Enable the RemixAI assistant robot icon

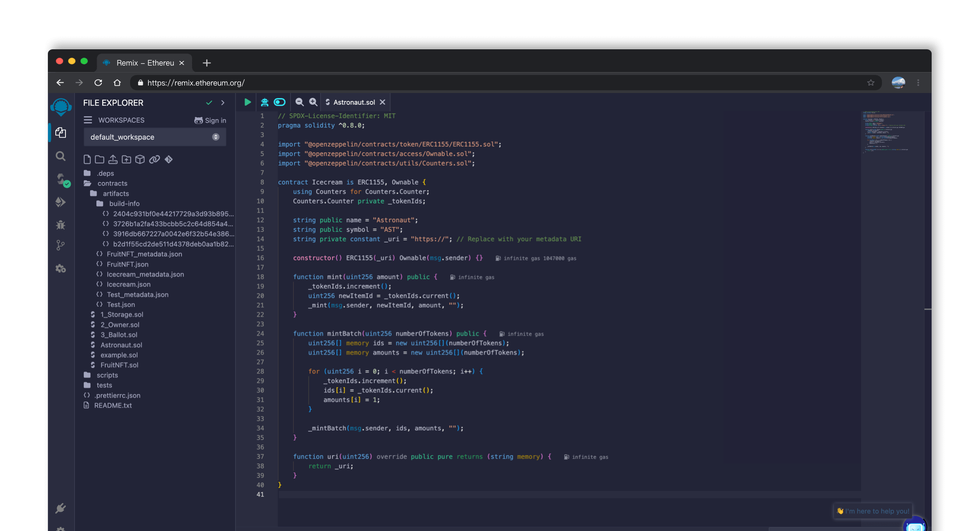265,102
